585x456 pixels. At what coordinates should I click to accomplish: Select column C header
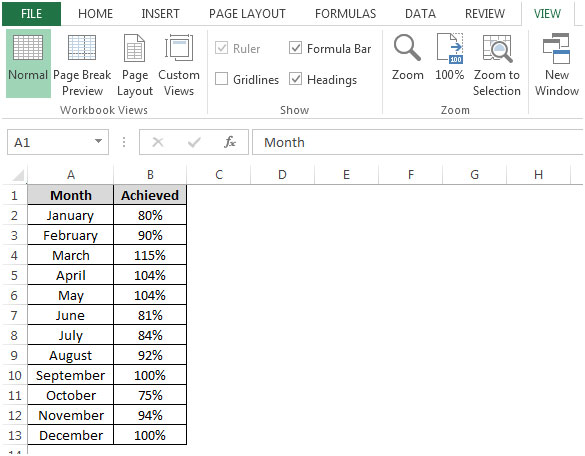219,175
